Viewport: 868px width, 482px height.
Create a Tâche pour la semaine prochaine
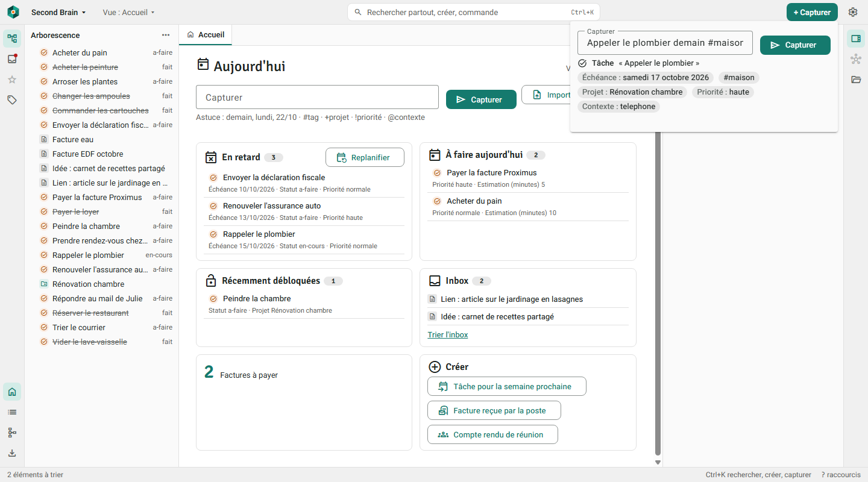pyautogui.click(x=507, y=387)
